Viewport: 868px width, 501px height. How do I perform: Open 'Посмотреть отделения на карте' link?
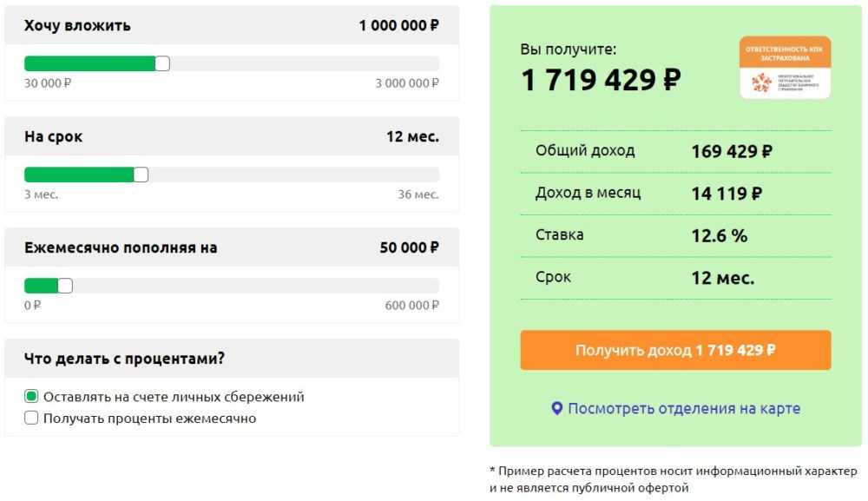click(684, 408)
